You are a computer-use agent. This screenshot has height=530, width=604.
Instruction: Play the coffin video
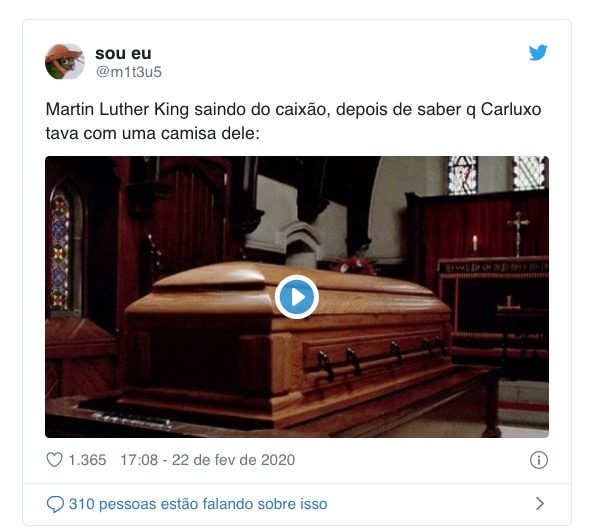[297, 297]
